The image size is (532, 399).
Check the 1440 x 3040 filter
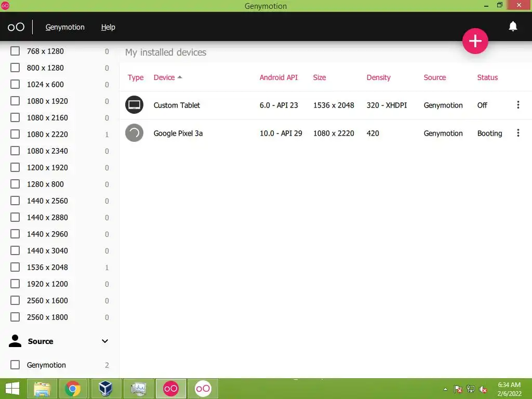pos(15,250)
